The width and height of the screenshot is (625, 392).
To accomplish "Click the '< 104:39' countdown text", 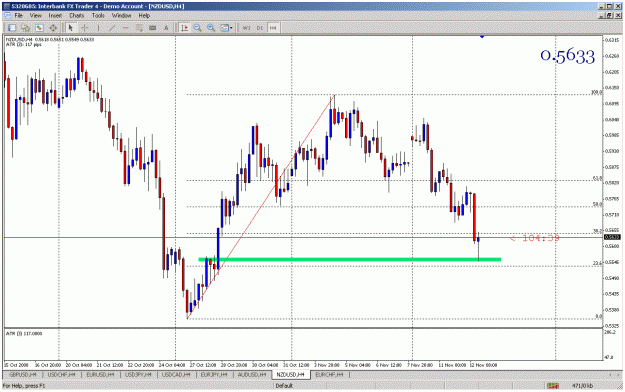I will click(535, 238).
